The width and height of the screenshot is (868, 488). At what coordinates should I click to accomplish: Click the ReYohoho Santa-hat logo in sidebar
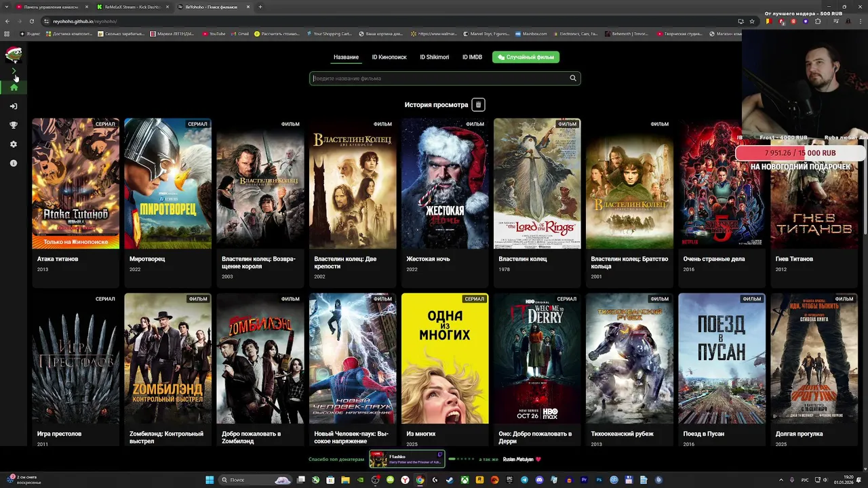click(14, 54)
